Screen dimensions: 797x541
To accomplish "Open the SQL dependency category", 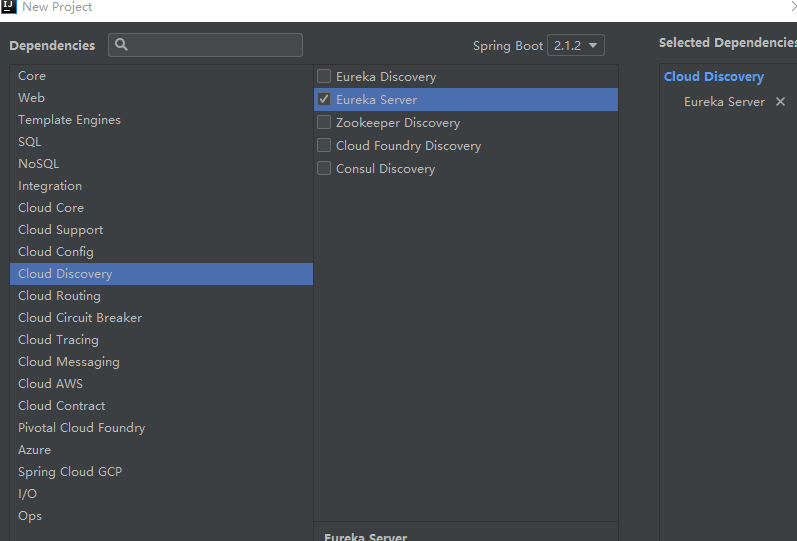I will (x=30, y=142).
